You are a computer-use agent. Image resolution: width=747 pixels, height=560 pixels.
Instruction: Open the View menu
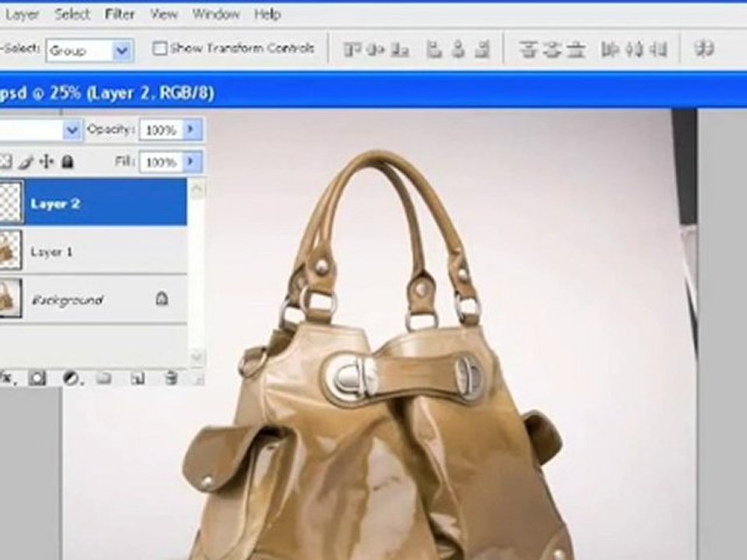[x=164, y=15]
